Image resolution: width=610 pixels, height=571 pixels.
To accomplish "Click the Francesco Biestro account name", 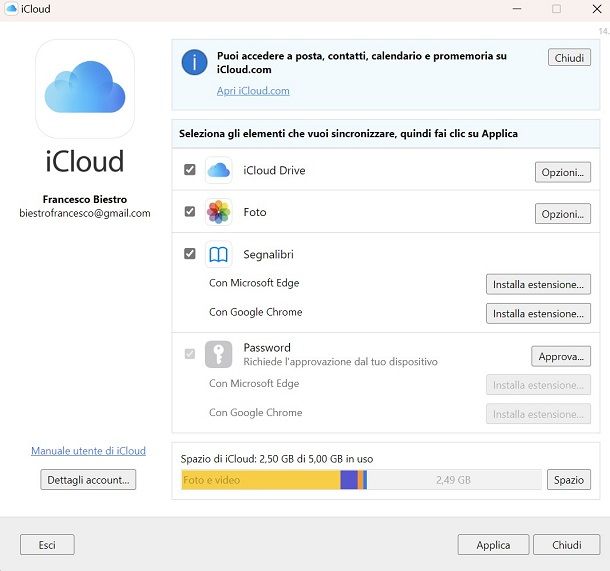I will click(x=85, y=199).
